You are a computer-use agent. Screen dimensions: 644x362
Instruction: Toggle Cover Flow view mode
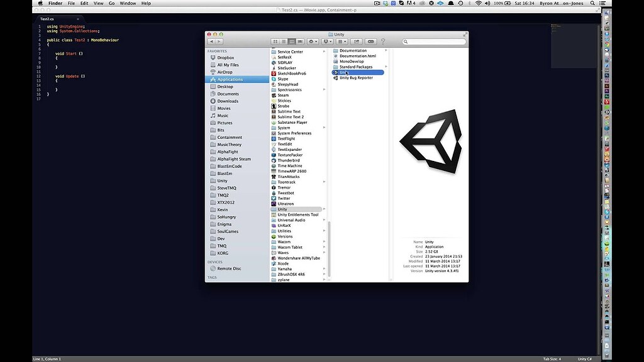point(300,41)
